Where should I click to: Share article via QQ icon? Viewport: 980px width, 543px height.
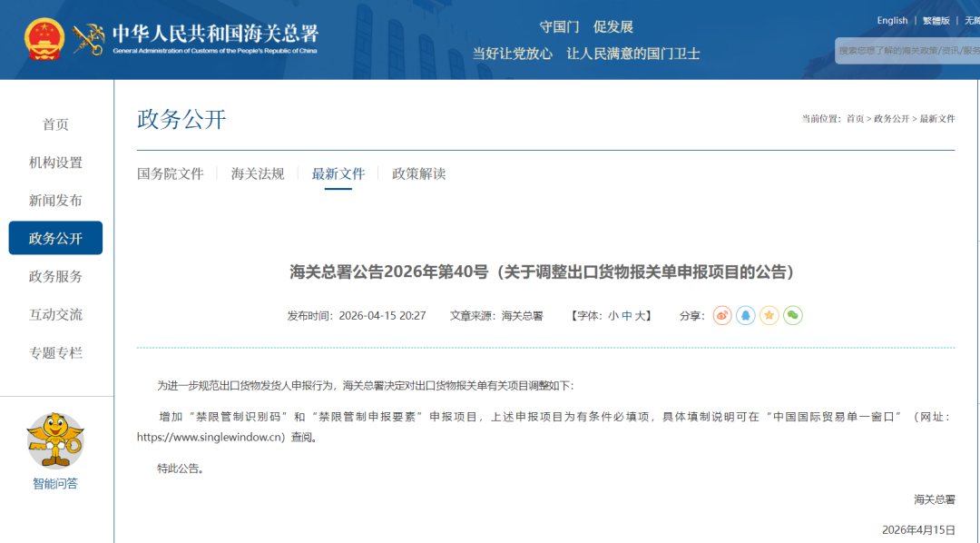tap(746, 315)
